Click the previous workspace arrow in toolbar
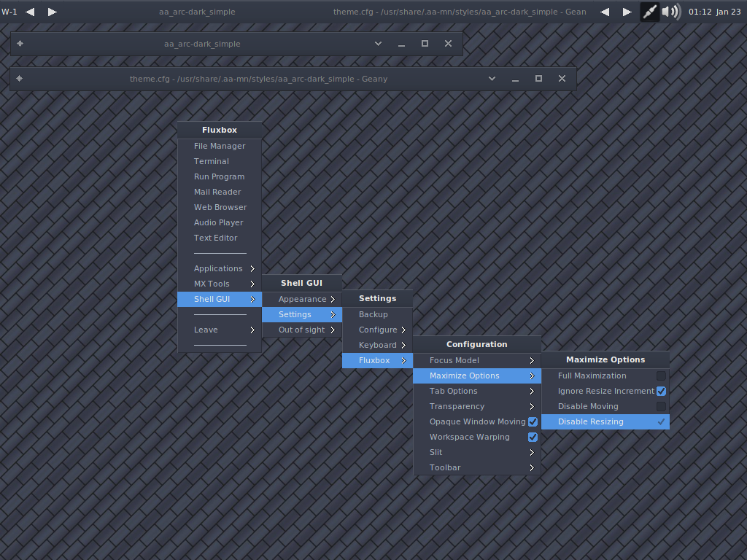 click(30, 12)
